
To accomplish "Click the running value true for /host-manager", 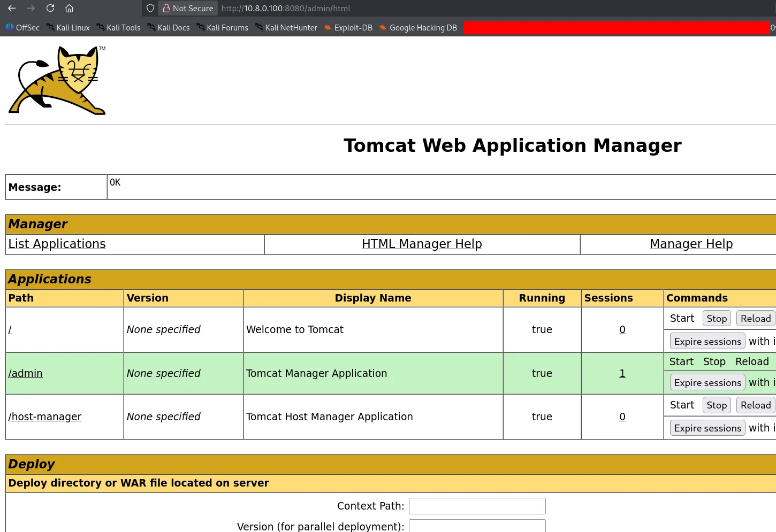I will pos(542,417).
